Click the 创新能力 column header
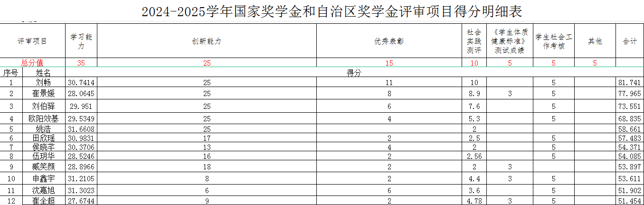Screen dimensions: 644x205 pyautogui.click(x=207, y=41)
